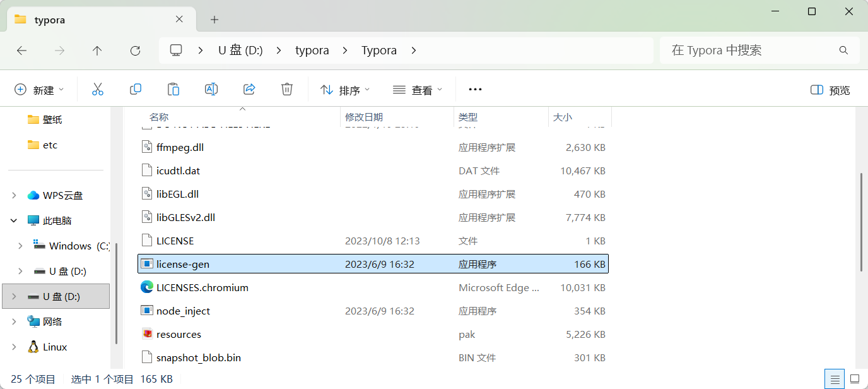The width and height of the screenshot is (868, 389).
Task: Refresh the current folder view
Action: tap(135, 51)
